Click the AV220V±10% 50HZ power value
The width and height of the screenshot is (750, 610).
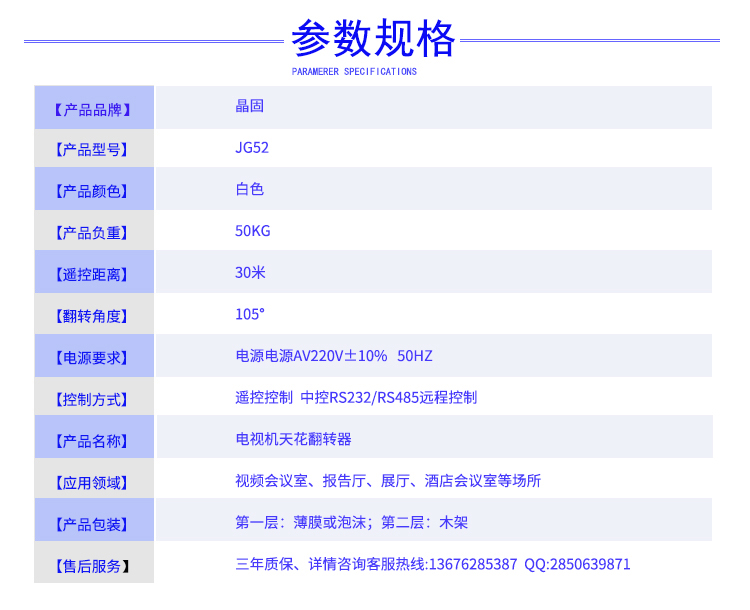pyautogui.click(x=334, y=356)
